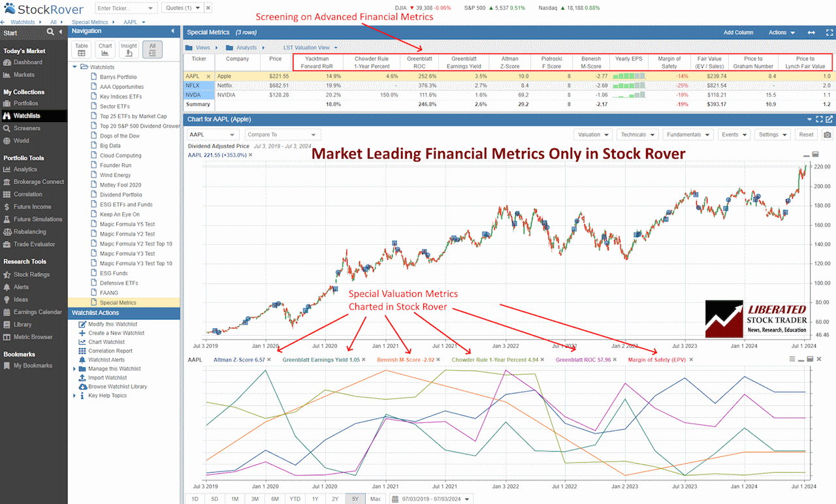
Task: Reset the chart with Reset button
Action: tap(806, 134)
